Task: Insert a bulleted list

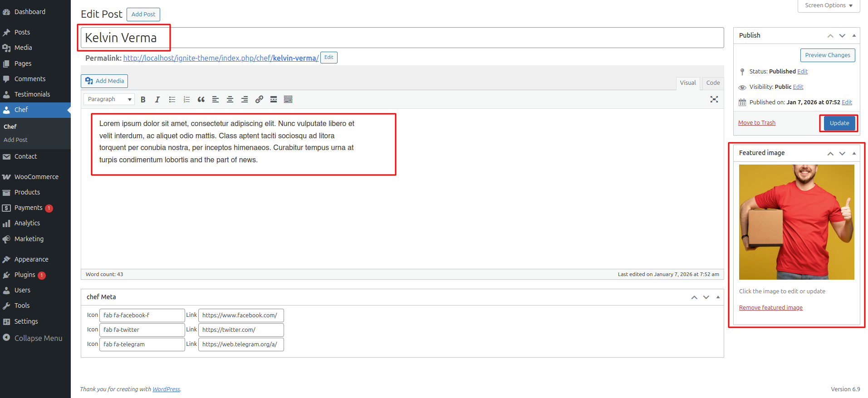Action: click(x=172, y=100)
